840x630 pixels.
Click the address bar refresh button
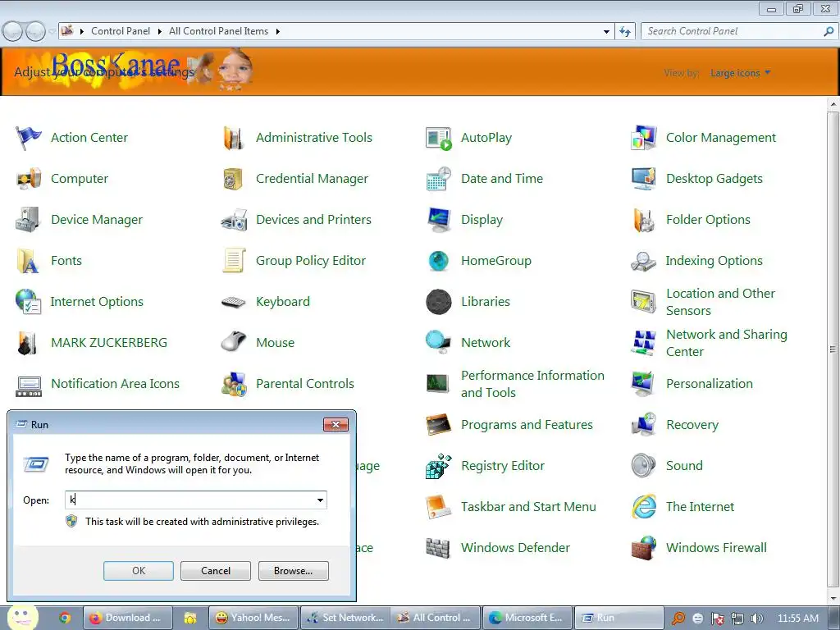click(x=624, y=32)
